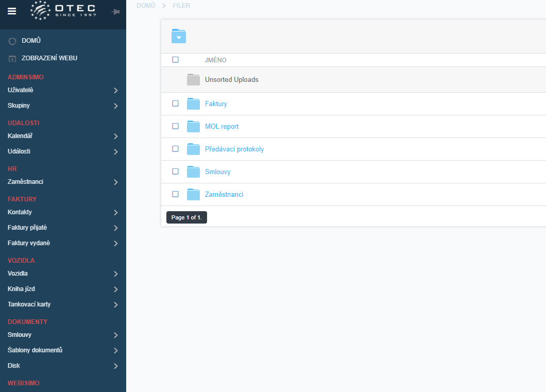Image resolution: width=546 pixels, height=392 pixels.
Task: Select the Předávací protokoly row checkbox
Action: (x=175, y=149)
